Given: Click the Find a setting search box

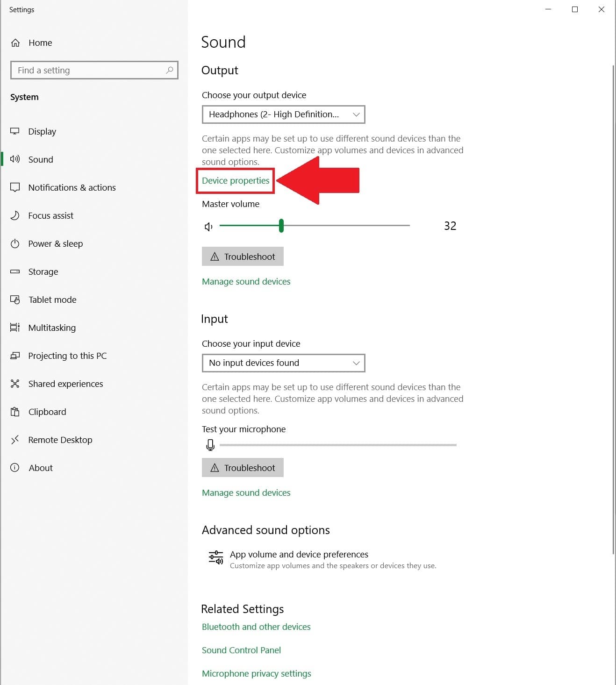Looking at the screenshot, I should pos(89,70).
